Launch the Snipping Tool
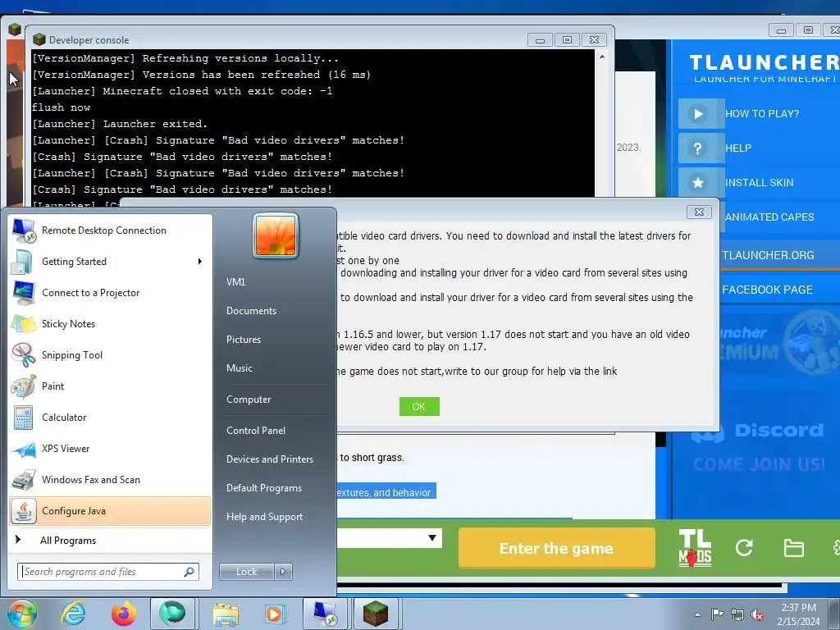This screenshot has height=630, width=840. 110,354
